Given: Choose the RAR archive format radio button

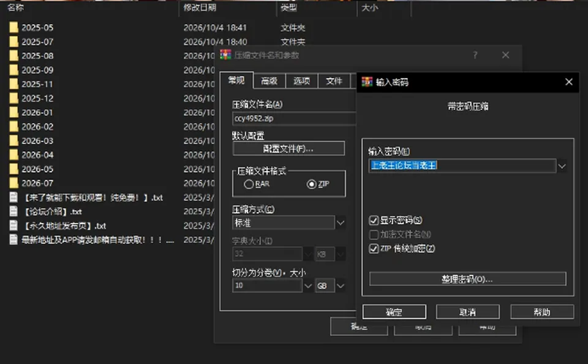Looking at the screenshot, I should tap(248, 184).
